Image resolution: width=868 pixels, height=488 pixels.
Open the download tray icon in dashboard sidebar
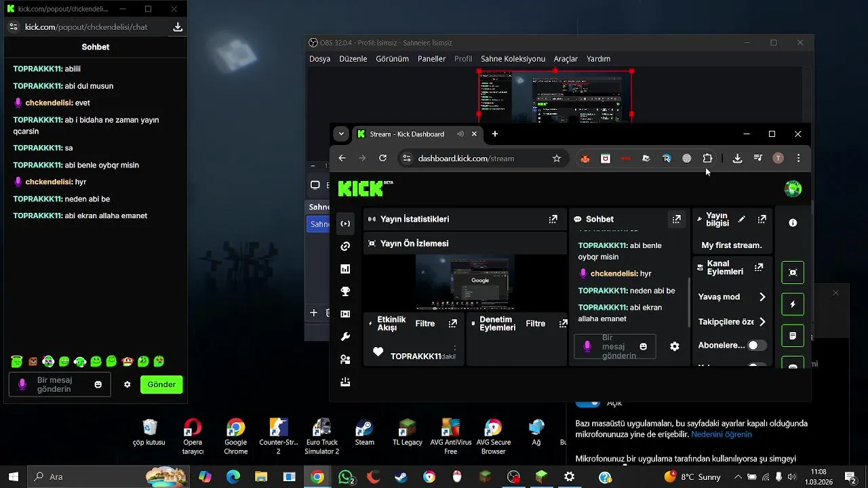(345, 382)
